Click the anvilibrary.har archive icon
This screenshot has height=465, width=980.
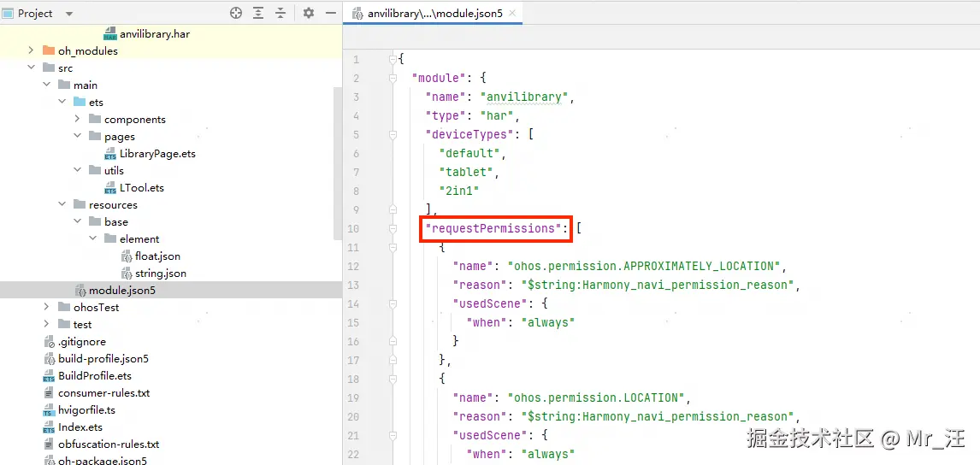click(110, 33)
